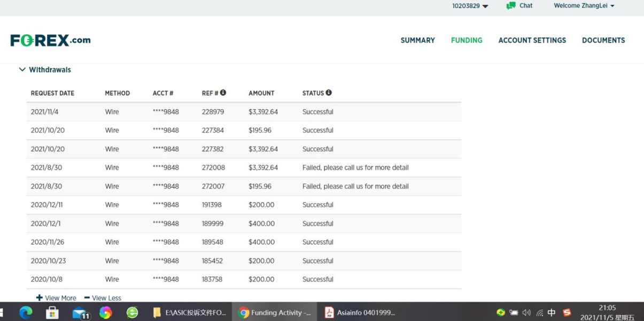Go to the SUMMARY tab
Viewport: 644px width, 321px height.
tap(417, 40)
